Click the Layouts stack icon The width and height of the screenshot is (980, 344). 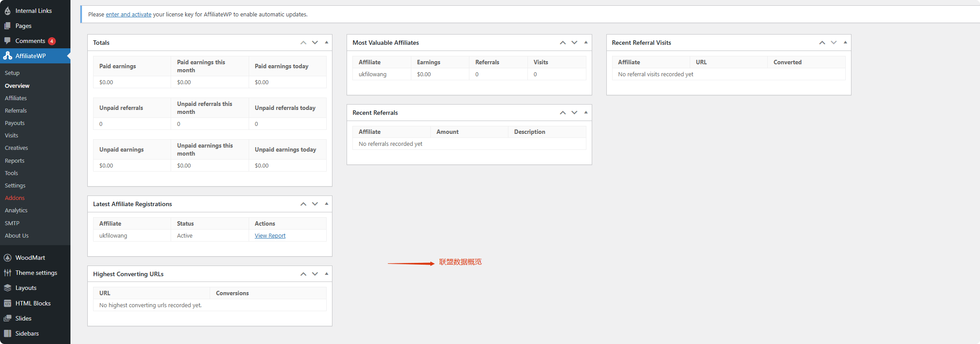point(8,288)
